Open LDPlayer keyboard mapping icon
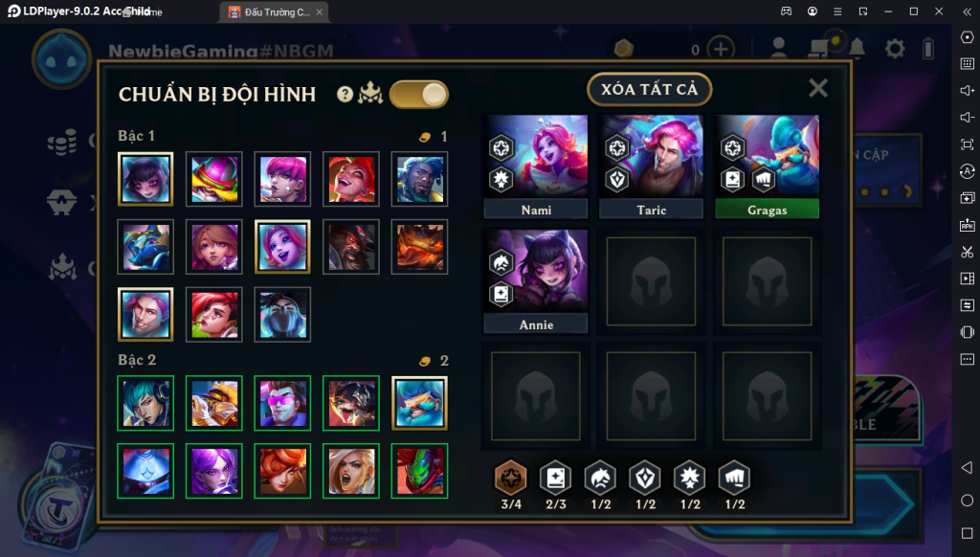 click(967, 64)
